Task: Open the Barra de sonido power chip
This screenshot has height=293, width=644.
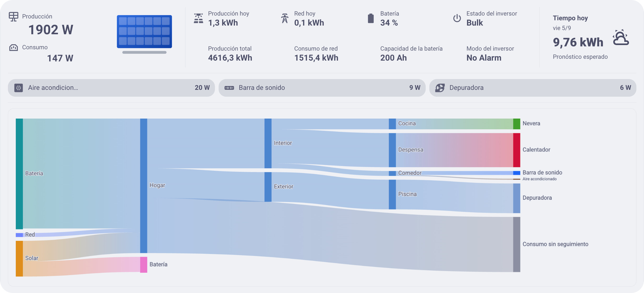Action: (x=322, y=88)
